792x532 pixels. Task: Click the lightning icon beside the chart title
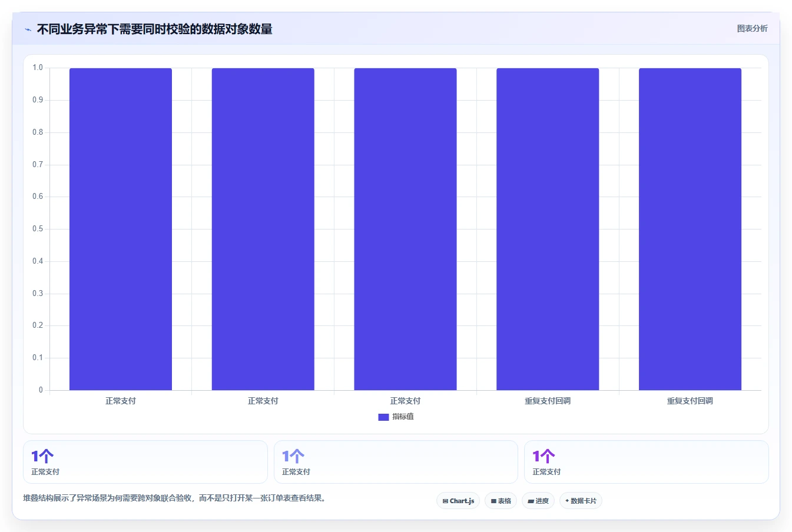point(28,29)
